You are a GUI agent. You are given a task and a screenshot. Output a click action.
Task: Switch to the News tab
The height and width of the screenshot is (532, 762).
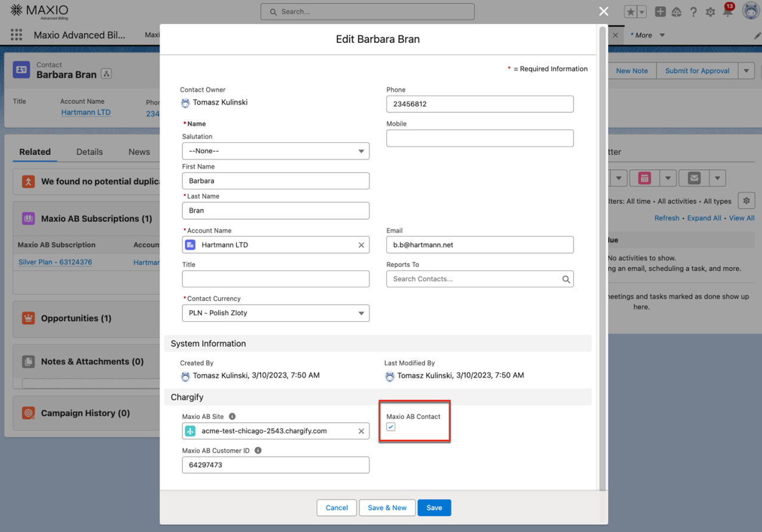[139, 152]
